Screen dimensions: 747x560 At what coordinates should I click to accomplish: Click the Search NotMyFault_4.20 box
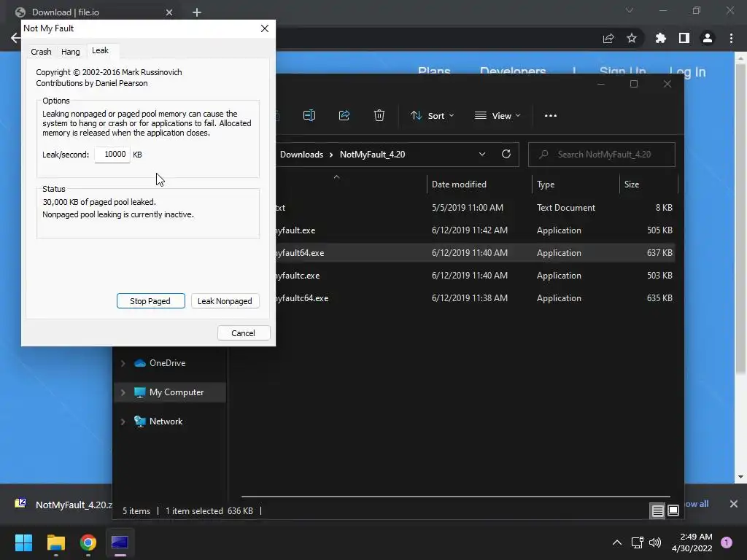[602, 155]
